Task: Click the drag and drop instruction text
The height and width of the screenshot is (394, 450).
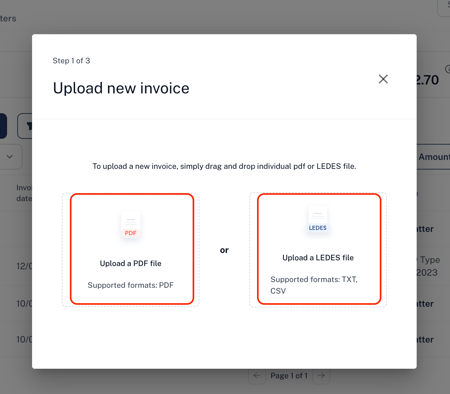Action: pos(224,166)
